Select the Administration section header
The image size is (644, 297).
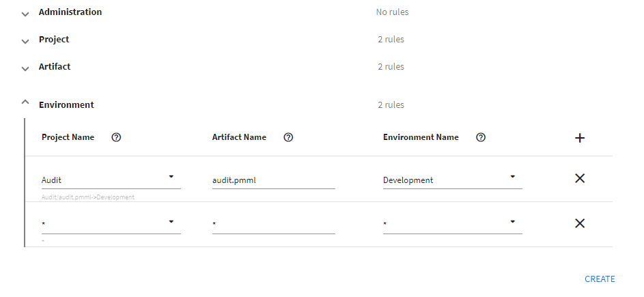coord(70,12)
